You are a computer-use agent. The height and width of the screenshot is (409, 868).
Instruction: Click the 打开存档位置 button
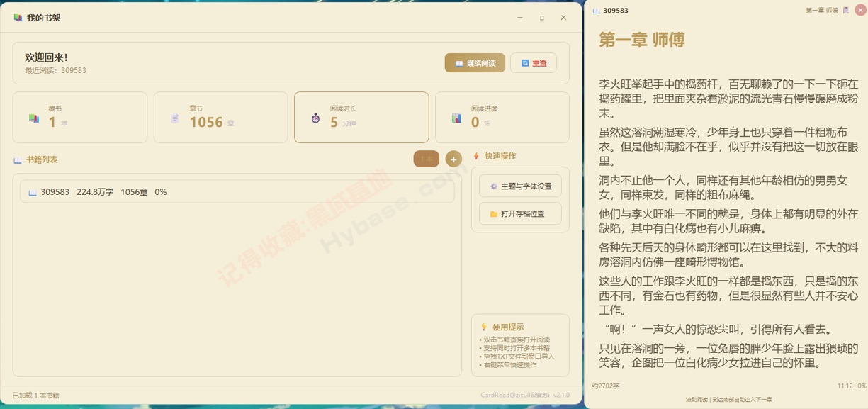pyautogui.click(x=520, y=213)
